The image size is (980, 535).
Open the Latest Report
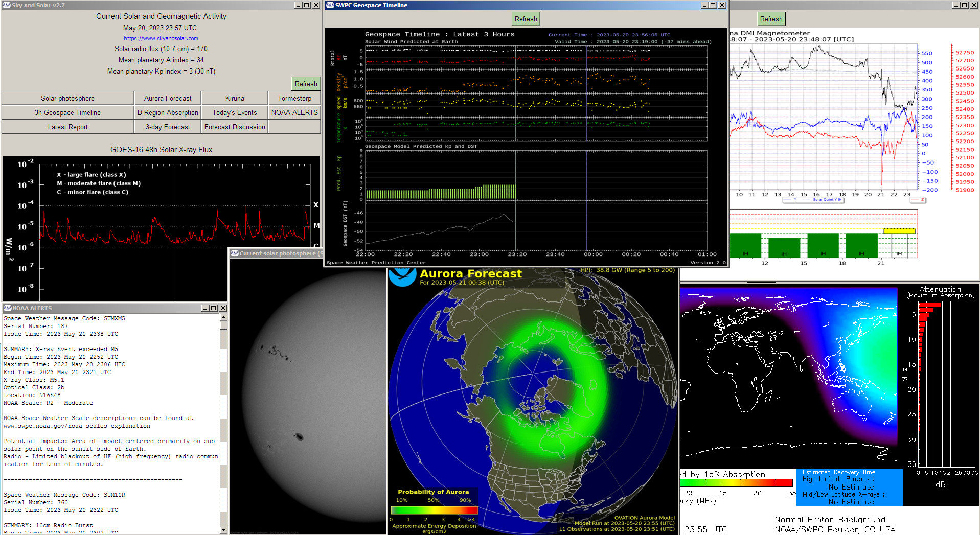(67, 127)
